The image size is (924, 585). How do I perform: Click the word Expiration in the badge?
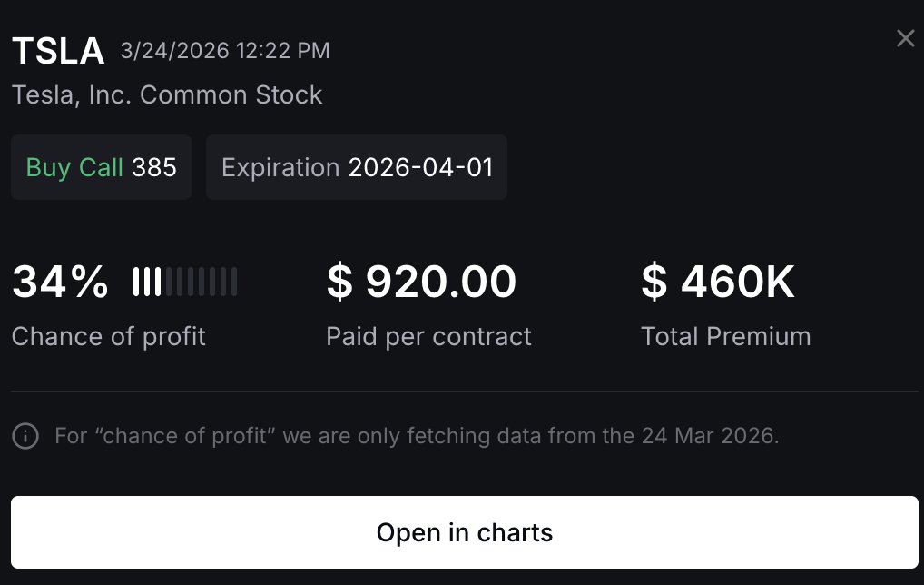pyautogui.click(x=280, y=167)
